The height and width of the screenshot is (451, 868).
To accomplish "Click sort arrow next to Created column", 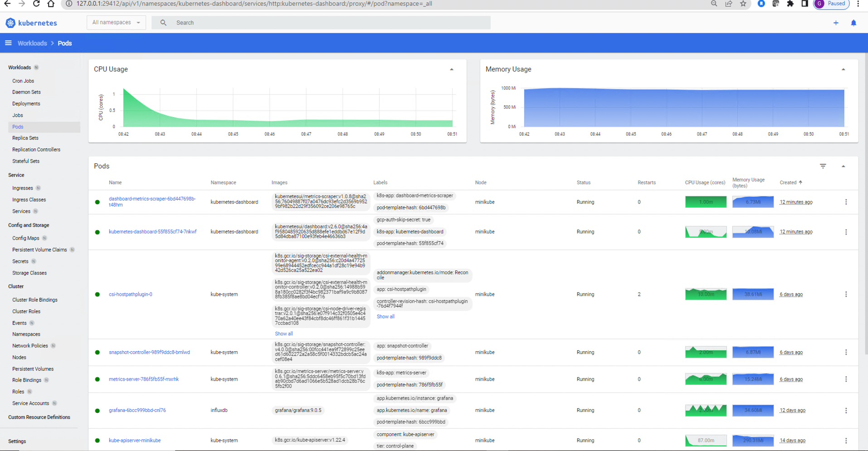I will pos(800,182).
